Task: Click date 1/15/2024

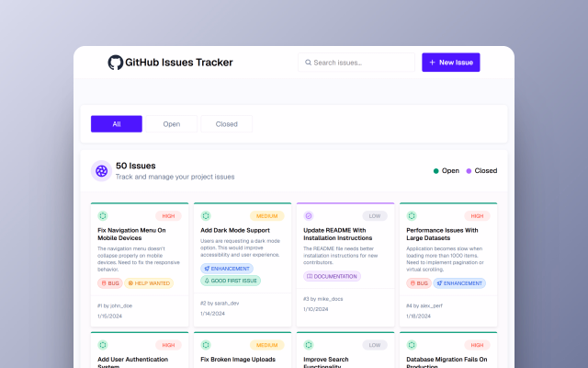Action: point(109,316)
